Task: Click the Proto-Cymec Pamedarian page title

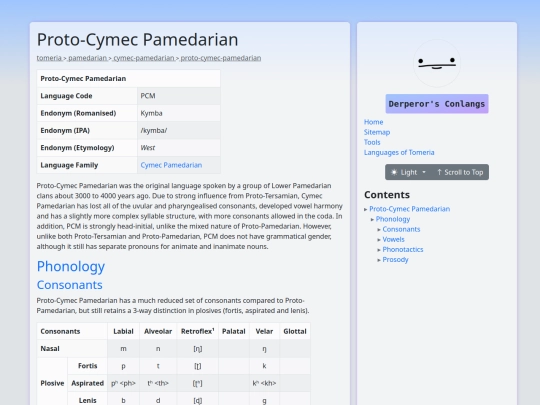Action: (x=137, y=40)
